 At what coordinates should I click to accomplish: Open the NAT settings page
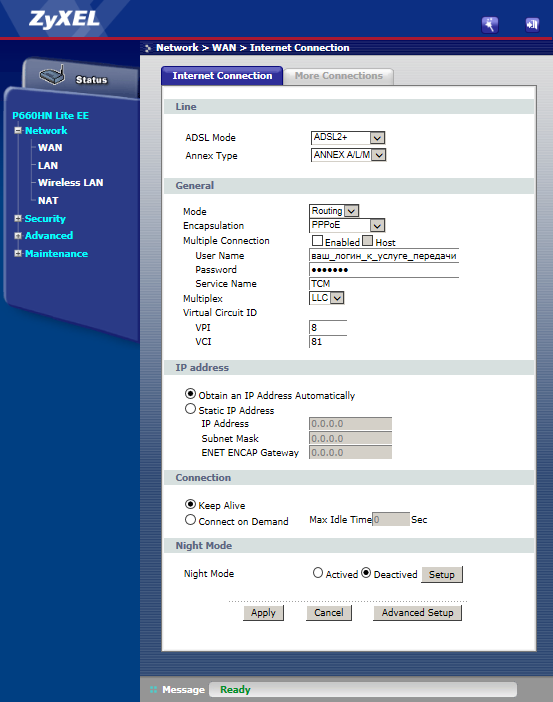point(48,201)
